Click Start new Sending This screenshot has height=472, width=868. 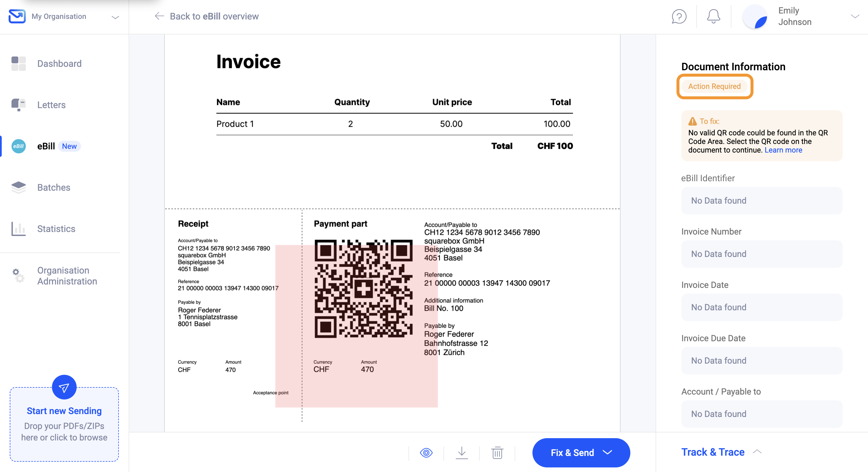[x=64, y=411]
